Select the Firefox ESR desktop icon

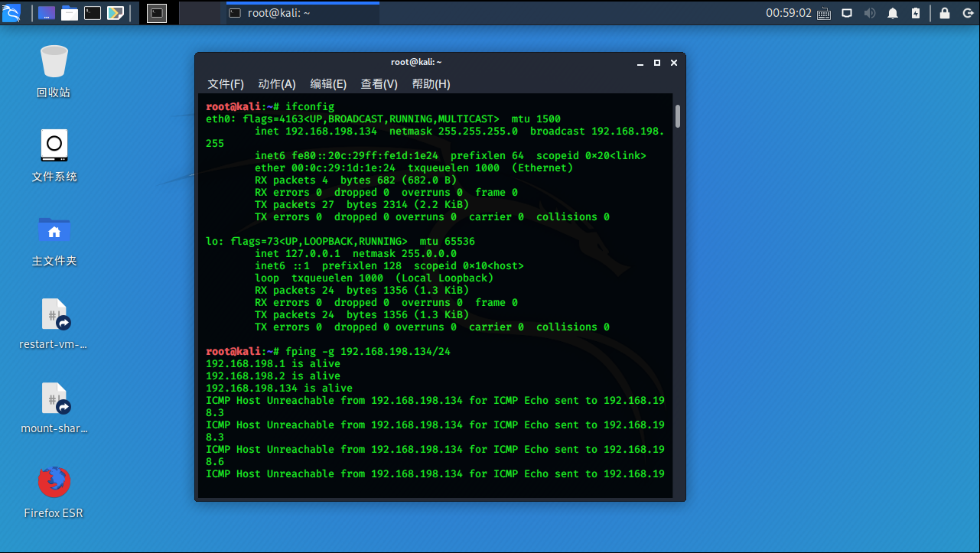[x=54, y=492]
